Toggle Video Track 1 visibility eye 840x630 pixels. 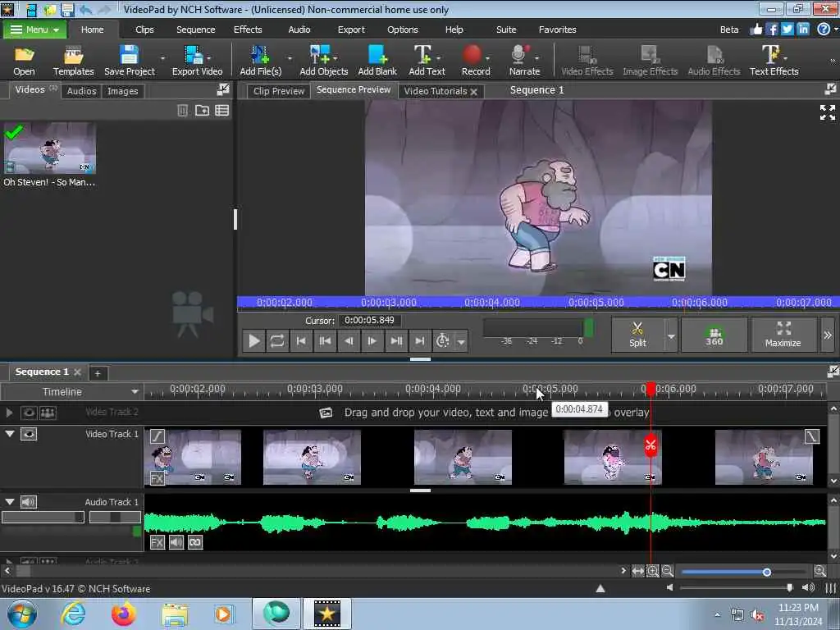29,434
